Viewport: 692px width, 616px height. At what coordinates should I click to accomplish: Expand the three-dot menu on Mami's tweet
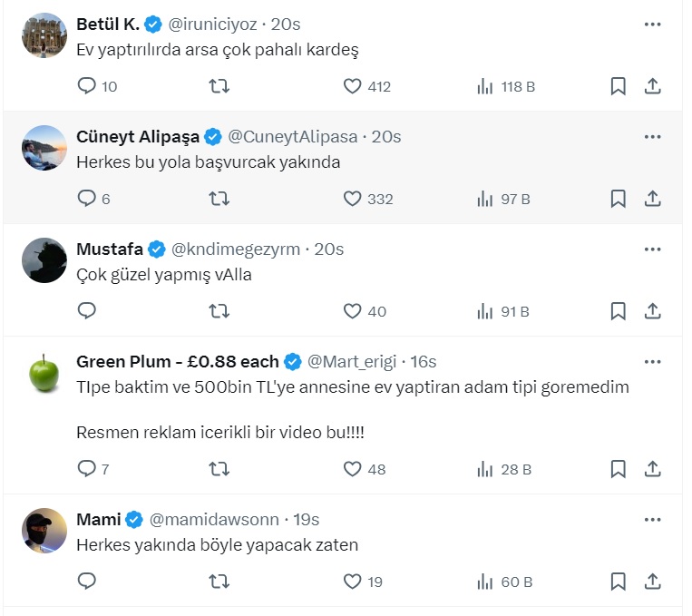[x=652, y=520]
